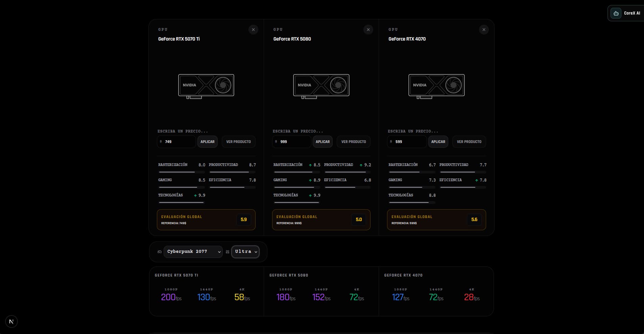Apply the 599 price for RTX 4070
The height and width of the screenshot is (334, 644).
pos(438,142)
